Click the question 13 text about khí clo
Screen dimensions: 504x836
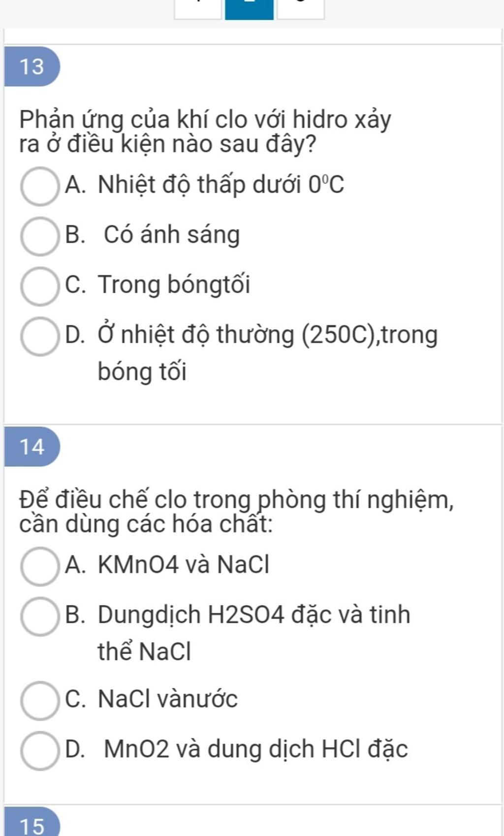pyautogui.click(x=205, y=132)
